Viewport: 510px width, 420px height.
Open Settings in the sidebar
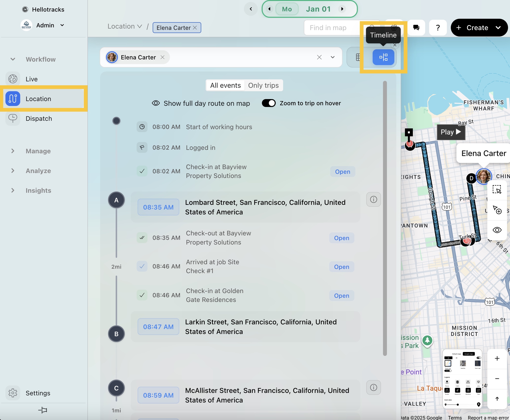pos(38,393)
